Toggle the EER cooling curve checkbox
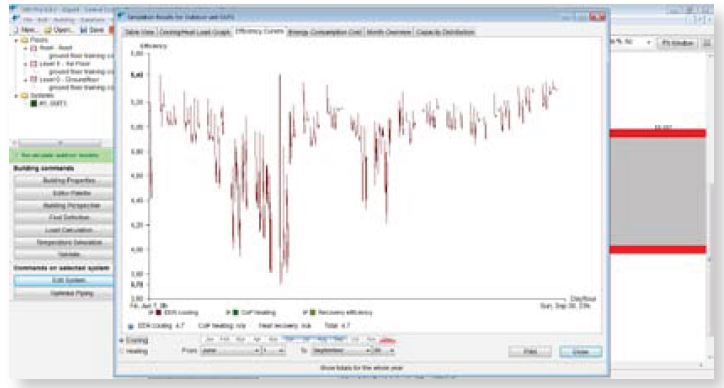The height and width of the screenshot is (388, 724). click(151, 313)
